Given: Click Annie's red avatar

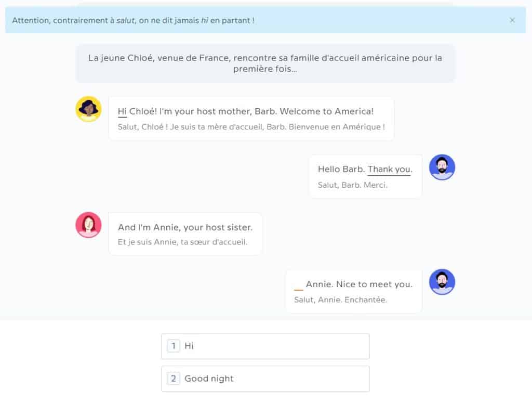Looking at the screenshot, I should coord(88,225).
